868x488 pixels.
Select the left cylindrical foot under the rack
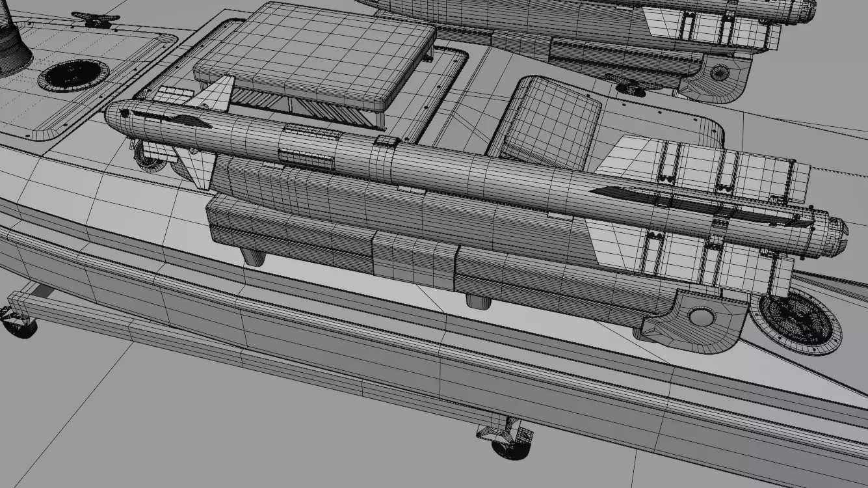click(x=254, y=256)
